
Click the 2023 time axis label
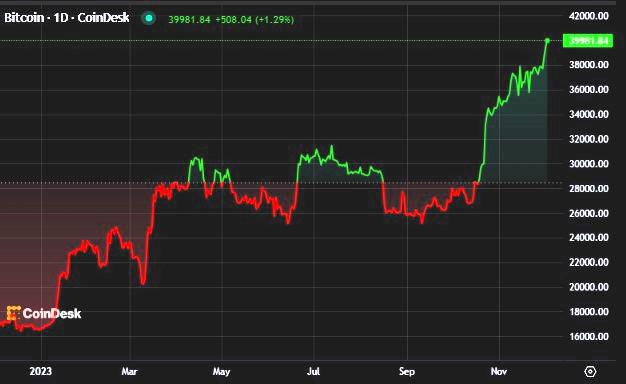click(41, 371)
